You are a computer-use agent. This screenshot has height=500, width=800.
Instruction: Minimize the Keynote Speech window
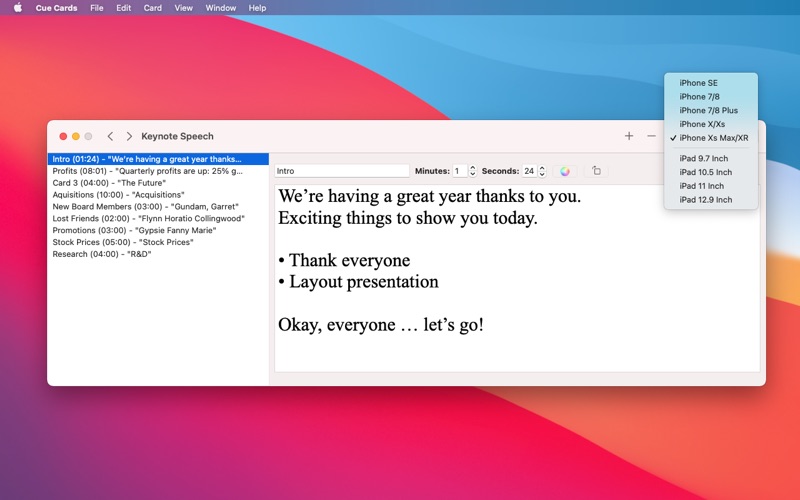coord(76,136)
